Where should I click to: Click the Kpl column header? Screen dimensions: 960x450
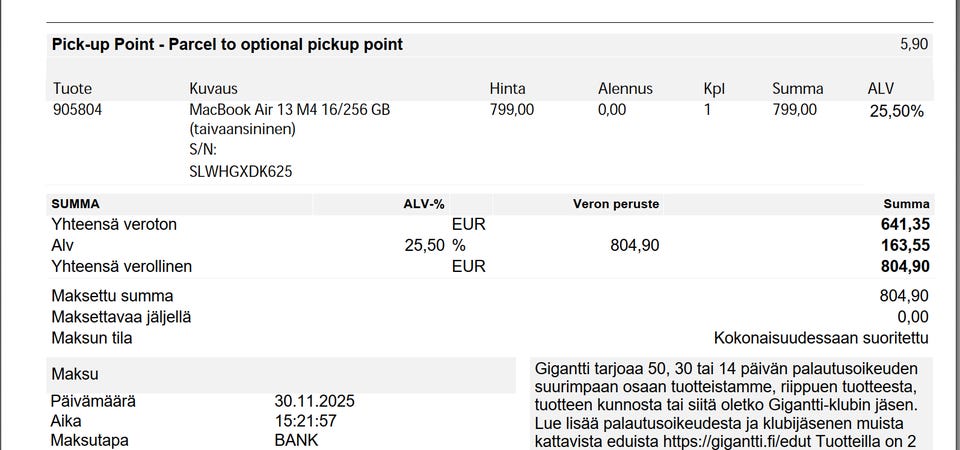(714, 89)
